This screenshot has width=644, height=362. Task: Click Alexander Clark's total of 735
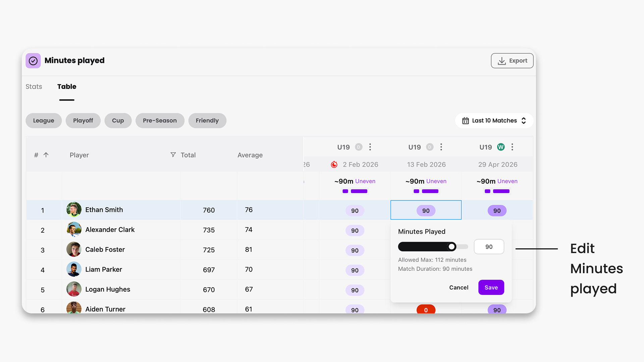(x=209, y=230)
